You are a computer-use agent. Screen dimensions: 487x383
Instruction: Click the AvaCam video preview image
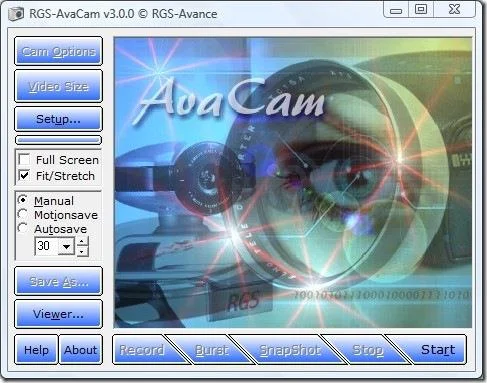coord(293,182)
